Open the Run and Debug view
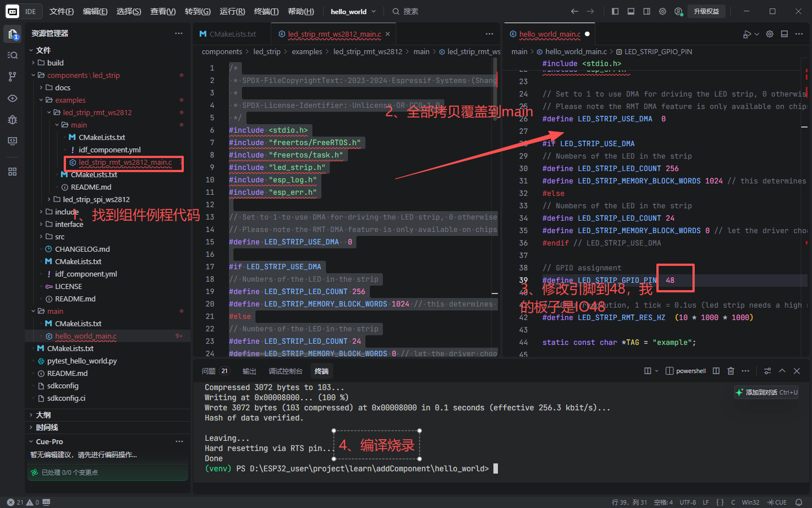 tap(12, 120)
